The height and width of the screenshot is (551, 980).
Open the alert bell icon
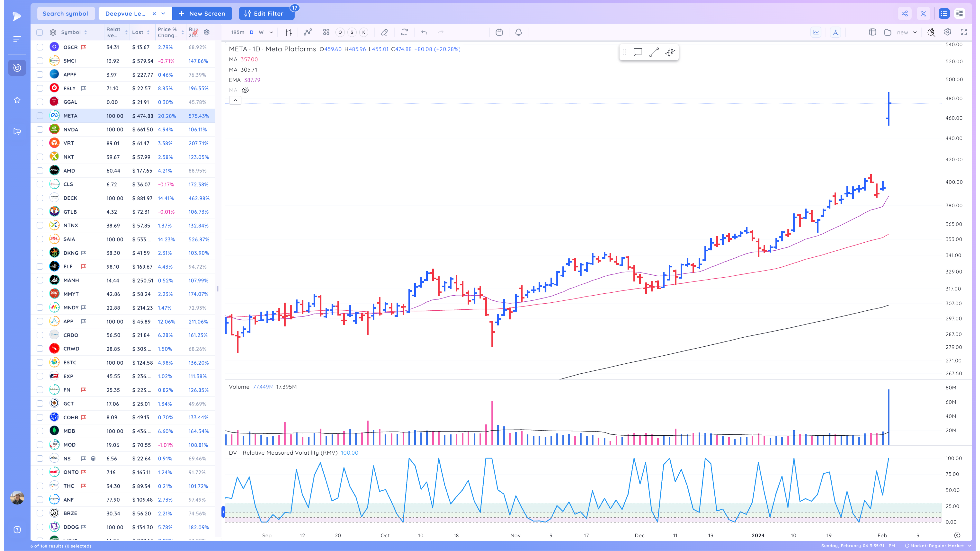518,32
